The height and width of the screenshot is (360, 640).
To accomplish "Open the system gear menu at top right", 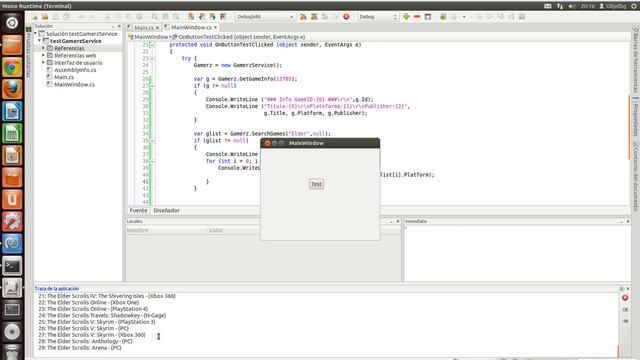I will [x=634, y=6].
